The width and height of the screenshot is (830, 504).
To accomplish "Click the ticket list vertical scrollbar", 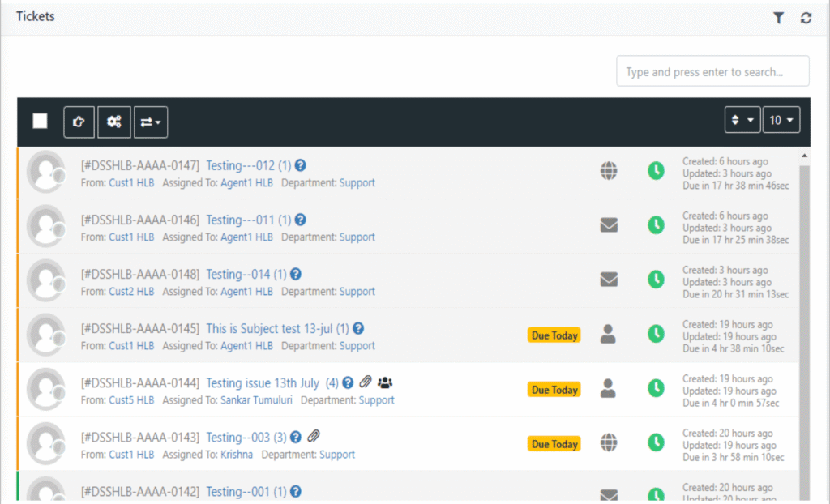I will coord(803,324).
